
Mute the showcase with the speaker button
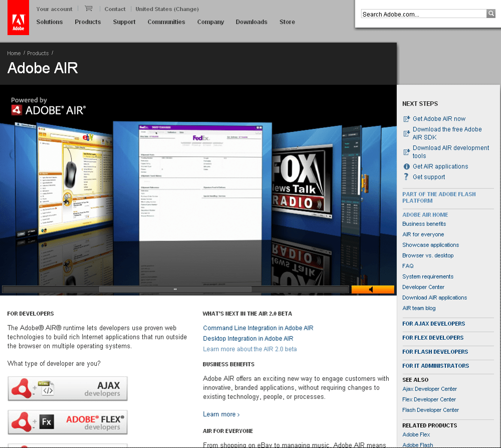click(373, 290)
